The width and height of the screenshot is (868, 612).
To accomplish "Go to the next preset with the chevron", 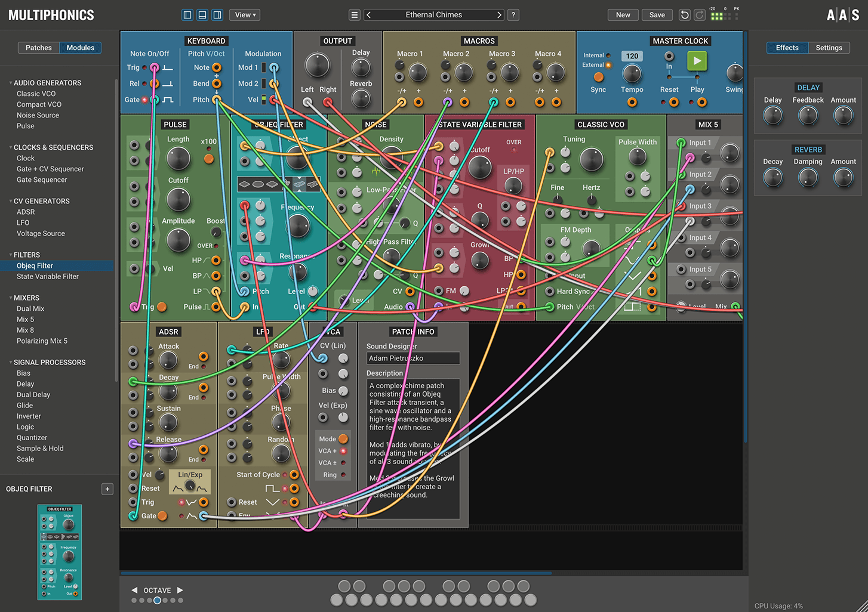I will pos(499,14).
